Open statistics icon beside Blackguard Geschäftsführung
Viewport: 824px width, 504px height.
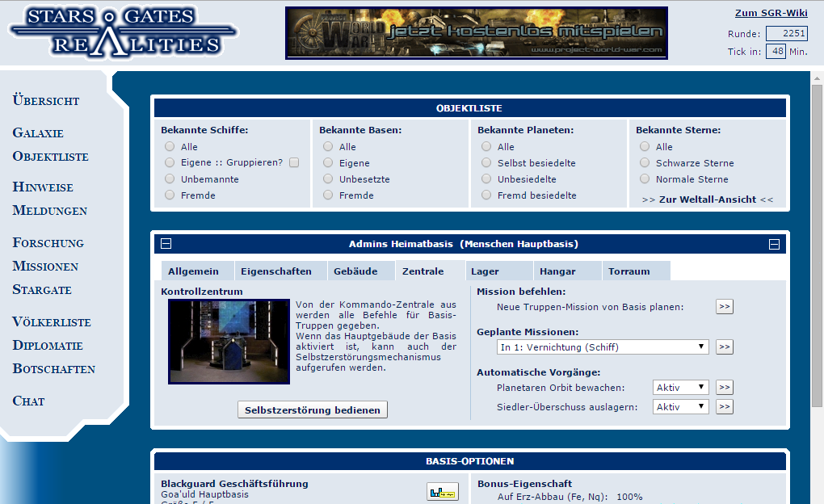443,492
